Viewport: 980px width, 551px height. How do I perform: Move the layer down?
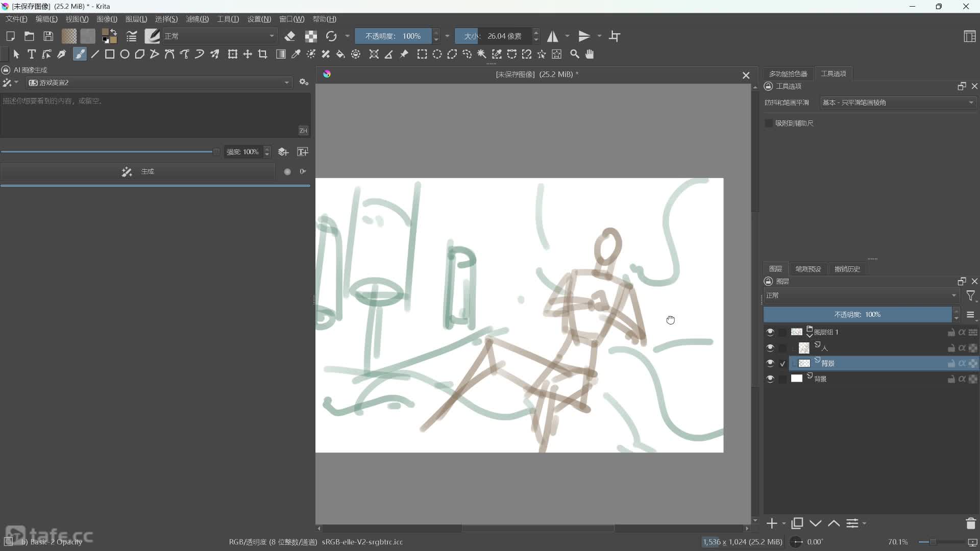[x=816, y=523]
